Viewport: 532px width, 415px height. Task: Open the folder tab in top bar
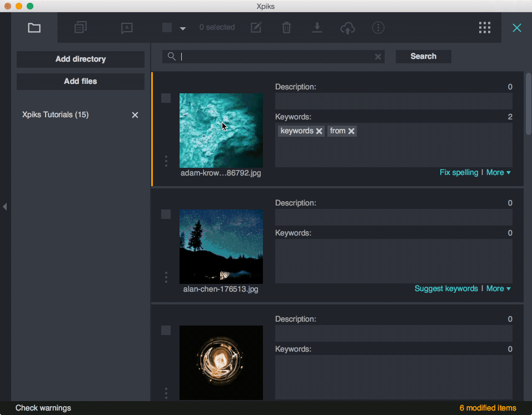tap(34, 28)
